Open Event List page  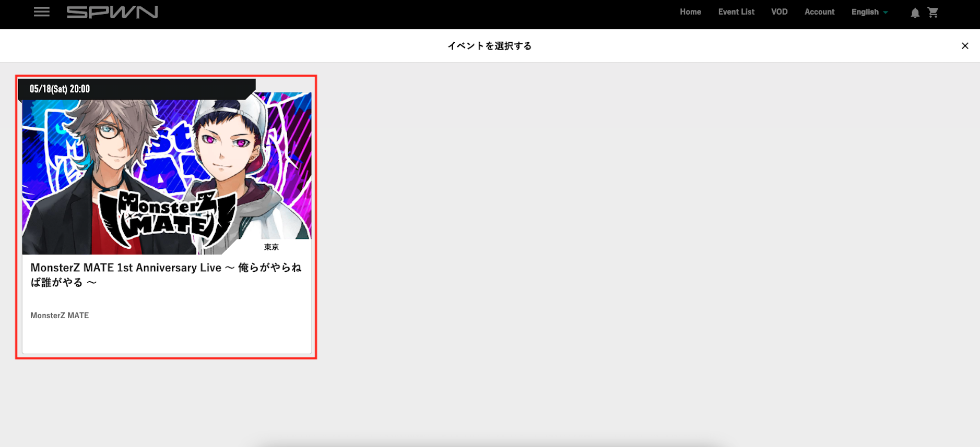click(x=736, y=12)
